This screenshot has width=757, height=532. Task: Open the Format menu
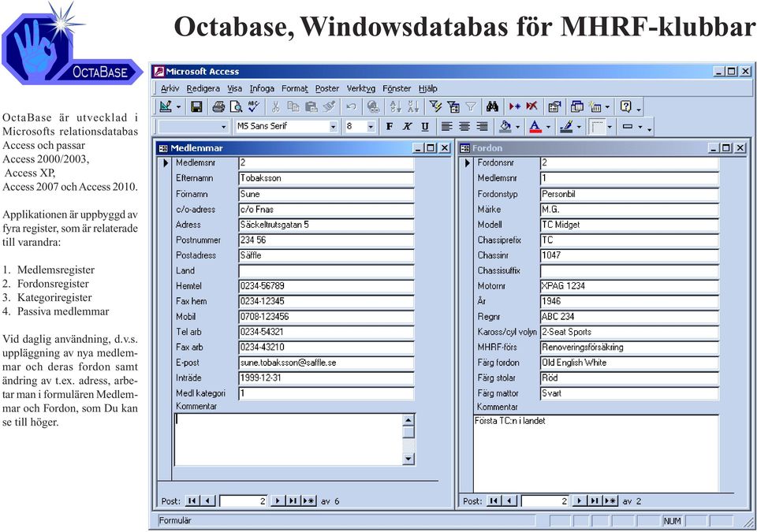[294, 88]
